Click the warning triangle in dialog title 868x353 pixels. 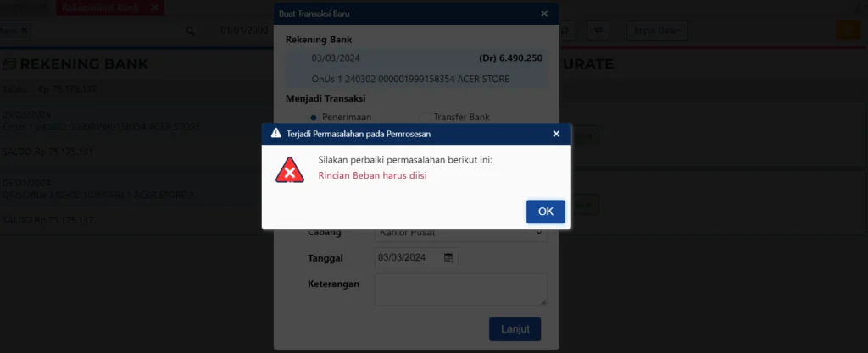(x=275, y=133)
